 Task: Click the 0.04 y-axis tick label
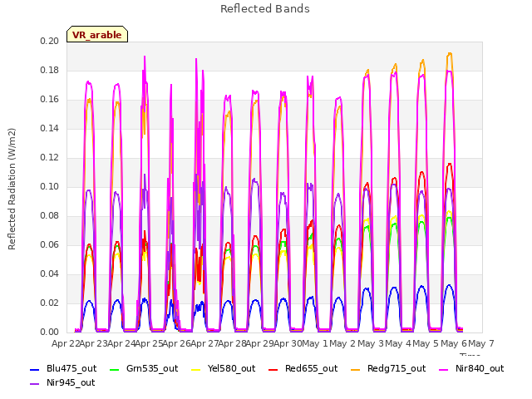click(50, 273)
